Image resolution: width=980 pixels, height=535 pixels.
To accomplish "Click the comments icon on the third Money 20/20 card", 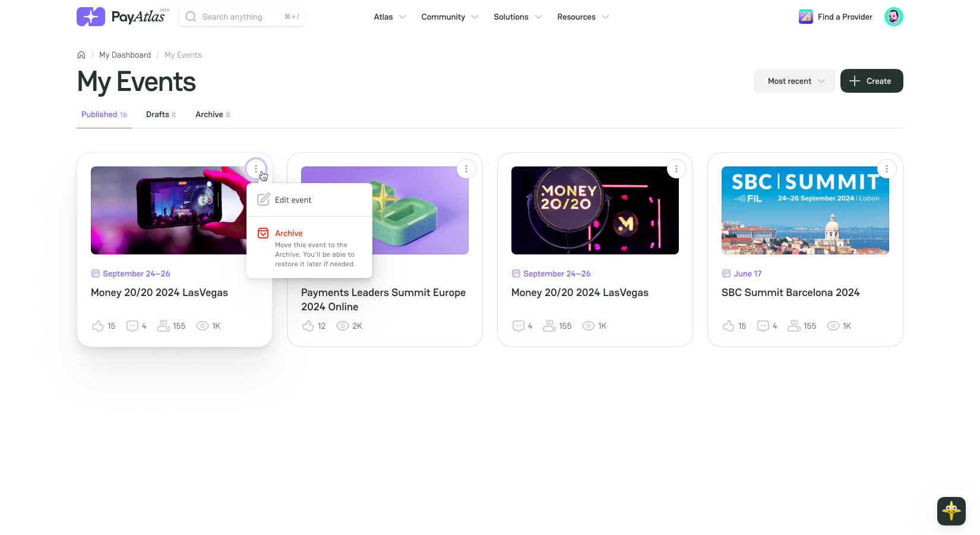I will [x=519, y=326].
